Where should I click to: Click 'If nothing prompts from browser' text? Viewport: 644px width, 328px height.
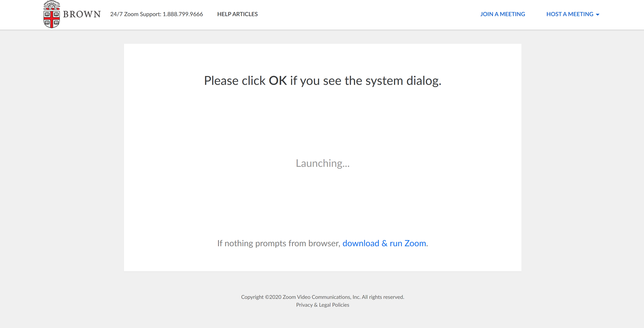(x=278, y=243)
